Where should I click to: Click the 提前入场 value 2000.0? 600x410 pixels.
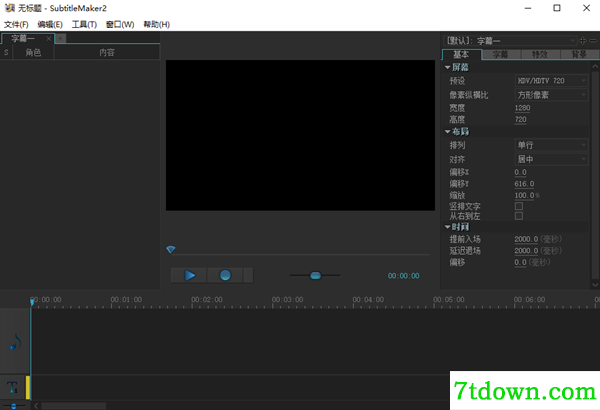click(x=526, y=239)
